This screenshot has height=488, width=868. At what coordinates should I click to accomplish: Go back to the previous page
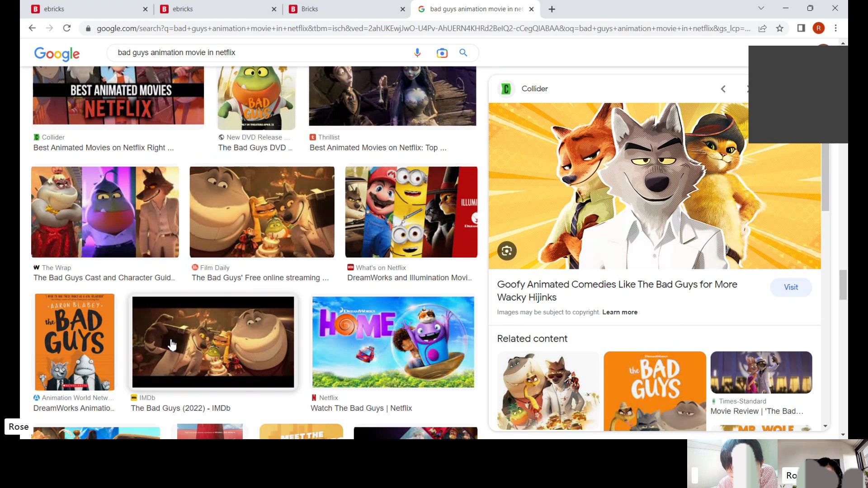coord(32,28)
